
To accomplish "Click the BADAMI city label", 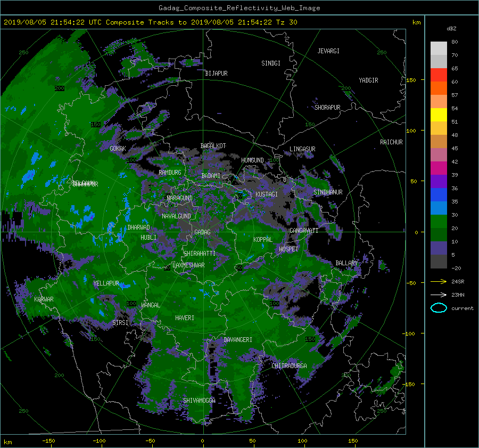I will click(211, 176).
